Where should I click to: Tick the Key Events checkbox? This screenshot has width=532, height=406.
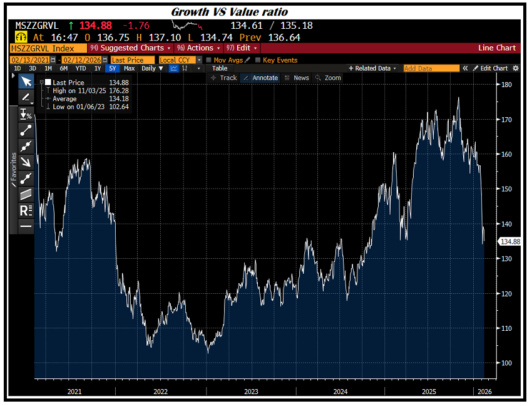(x=258, y=60)
